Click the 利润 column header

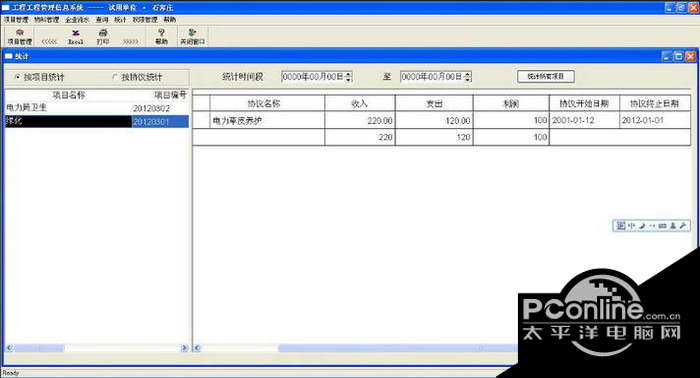511,104
